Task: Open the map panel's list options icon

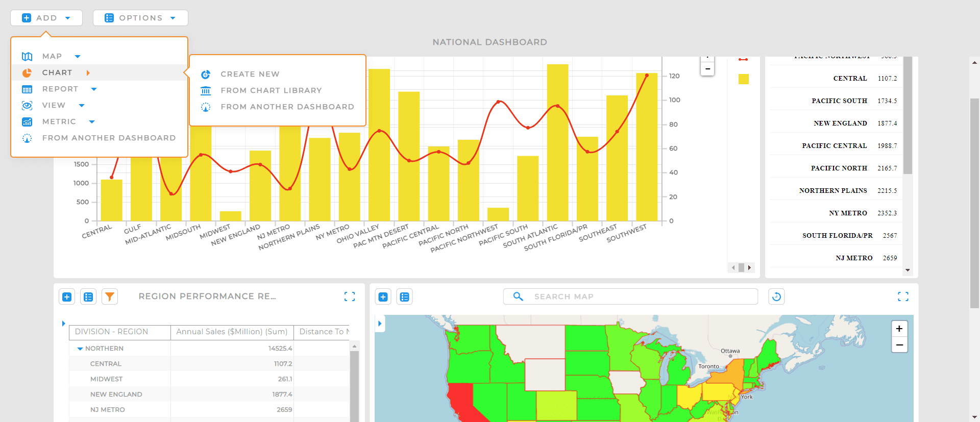Action: point(405,296)
